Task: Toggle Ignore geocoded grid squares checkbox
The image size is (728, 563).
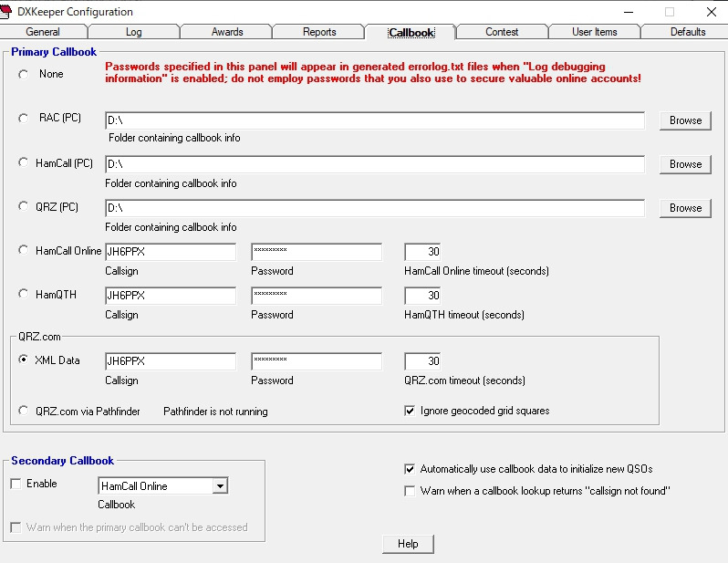Action: pyautogui.click(x=410, y=411)
